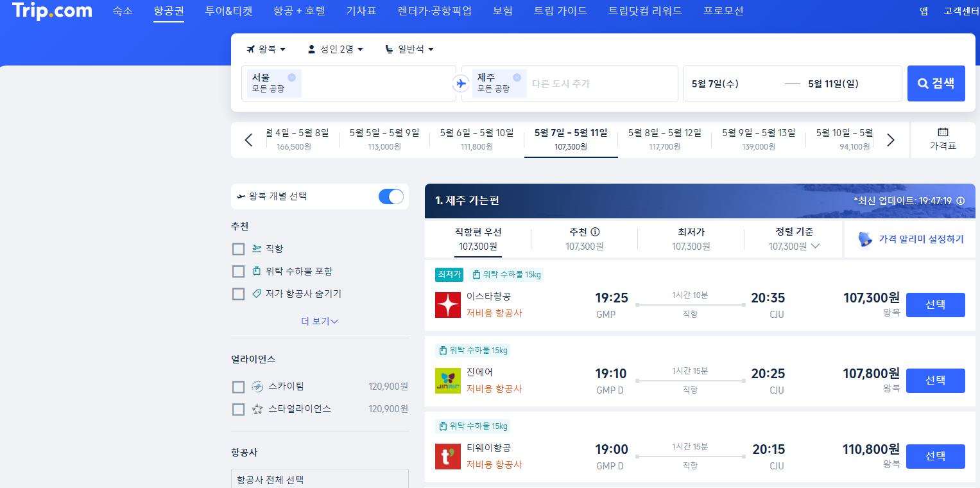Click the T'way Air airline logo
The width and height of the screenshot is (980, 488).
[448, 456]
